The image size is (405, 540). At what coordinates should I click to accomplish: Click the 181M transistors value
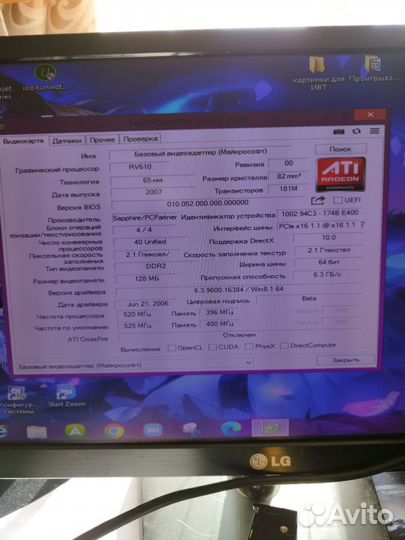(289, 189)
